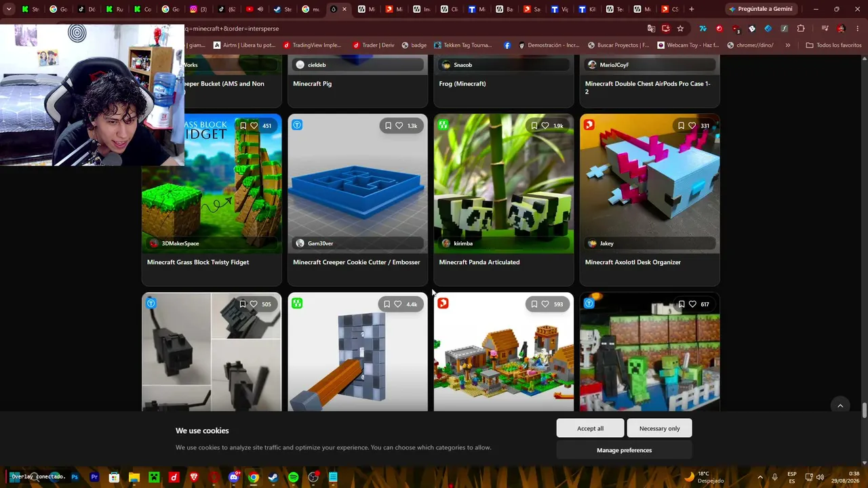
Task: Like the Minecraft Creeper Cookie Cutter model
Action: pyautogui.click(x=399, y=125)
